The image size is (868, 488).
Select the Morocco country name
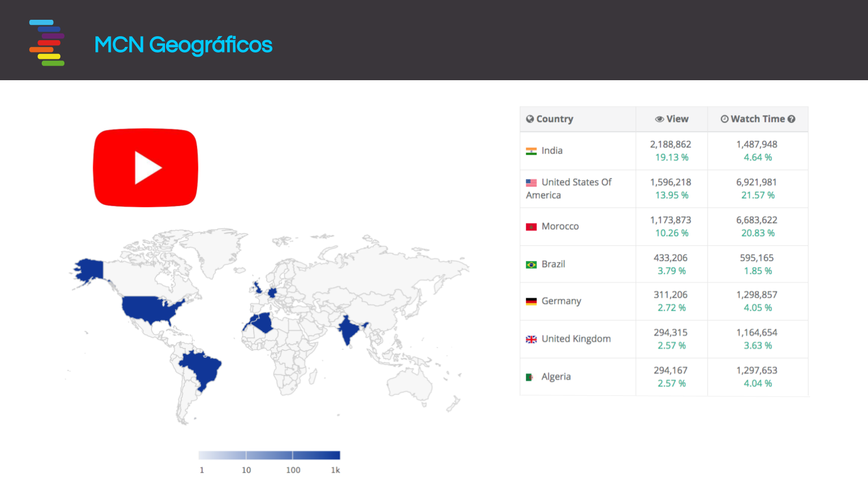tap(560, 226)
